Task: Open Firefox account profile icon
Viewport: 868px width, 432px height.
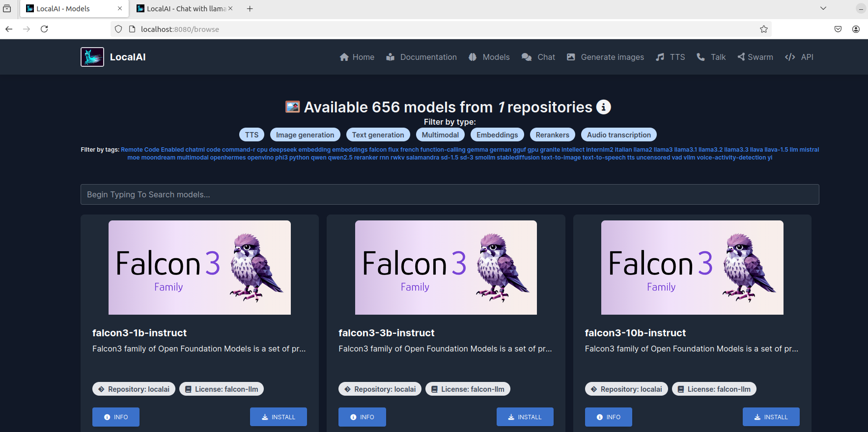Action: coord(856,29)
